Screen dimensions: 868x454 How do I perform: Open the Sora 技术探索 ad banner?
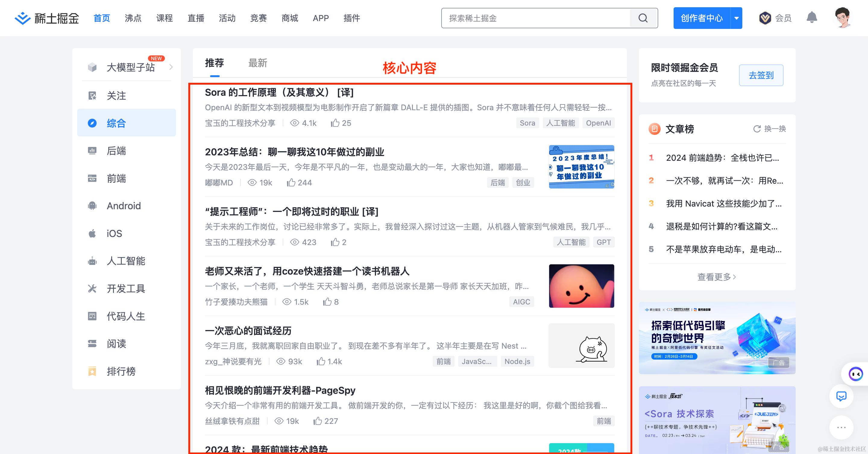(x=717, y=420)
